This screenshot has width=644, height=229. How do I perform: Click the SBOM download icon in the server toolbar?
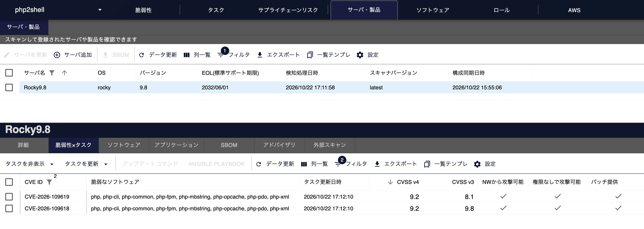click(x=106, y=55)
